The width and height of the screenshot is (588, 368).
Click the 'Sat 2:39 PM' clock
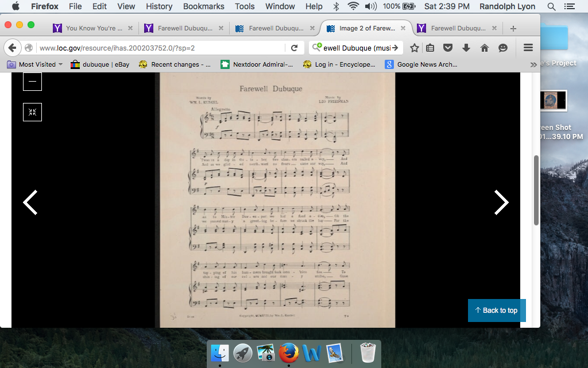coord(447,6)
